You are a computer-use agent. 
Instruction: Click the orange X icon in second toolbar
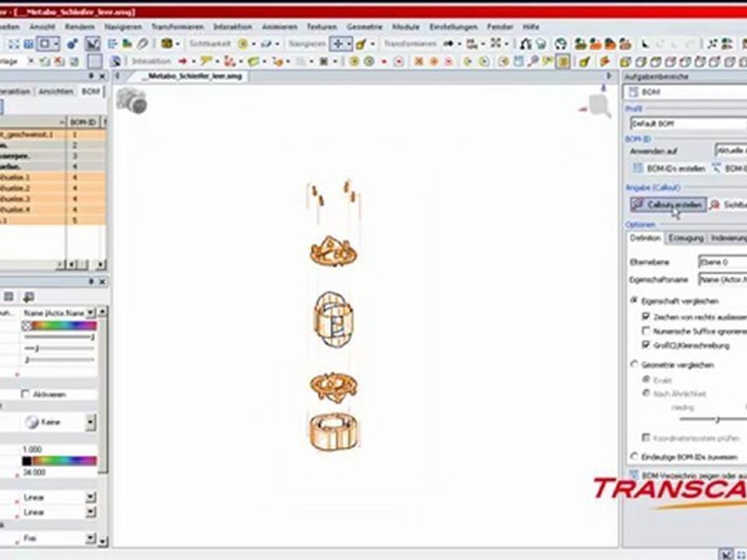419,61
